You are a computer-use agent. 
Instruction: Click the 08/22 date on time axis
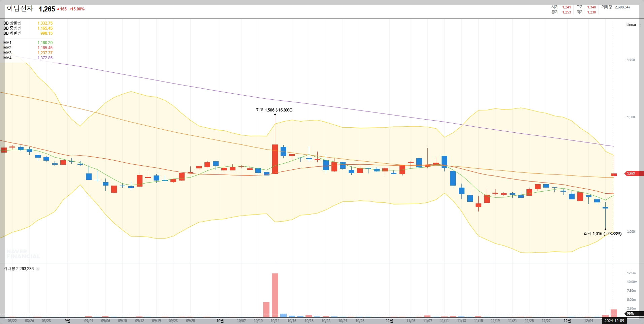(x=12, y=321)
